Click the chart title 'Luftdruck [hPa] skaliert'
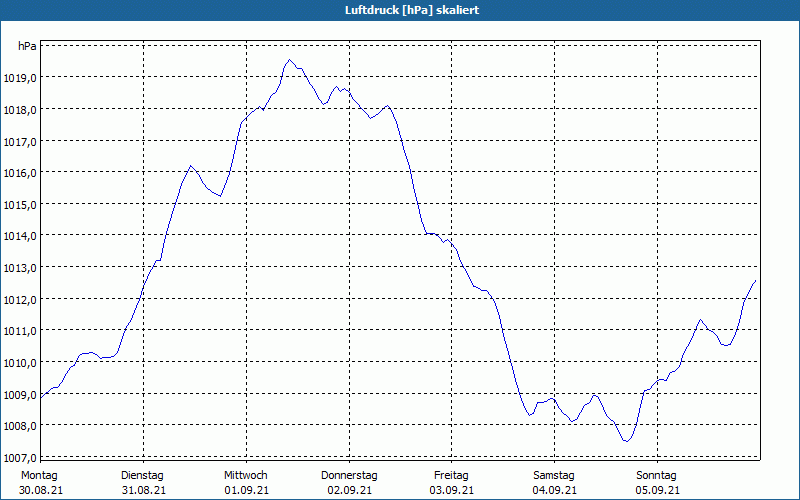 pyautogui.click(x=412, y=10)
